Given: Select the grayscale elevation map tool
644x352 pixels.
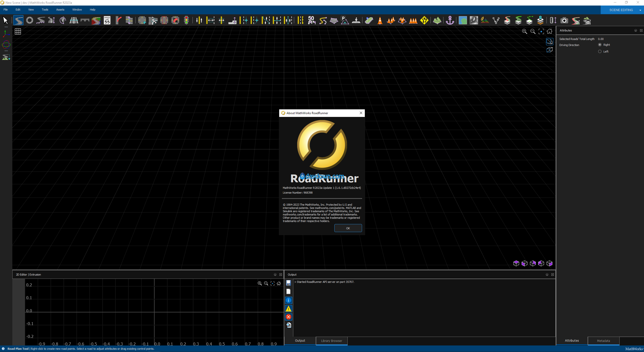Looking at the screenshot, I should [x=474, y=20].
